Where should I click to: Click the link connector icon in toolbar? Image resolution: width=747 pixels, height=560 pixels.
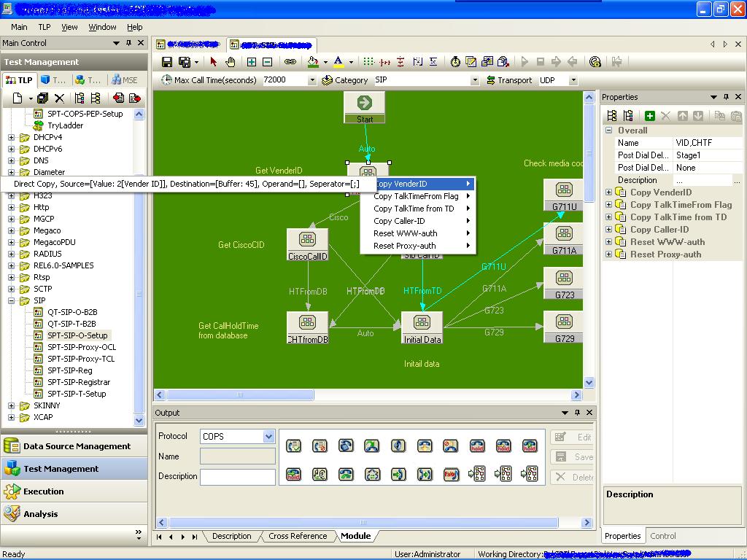pyautogui.click(x=290, y=62)
